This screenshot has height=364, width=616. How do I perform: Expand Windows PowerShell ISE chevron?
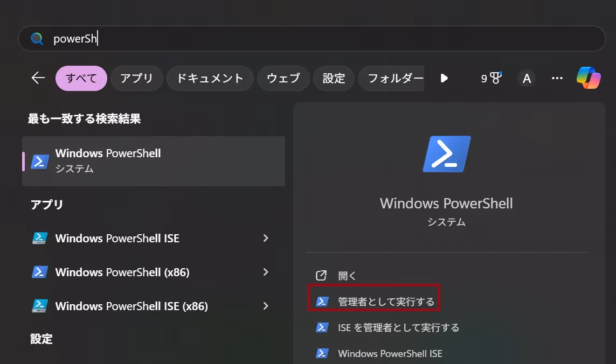pyautogui.click(x=266, y=238)
